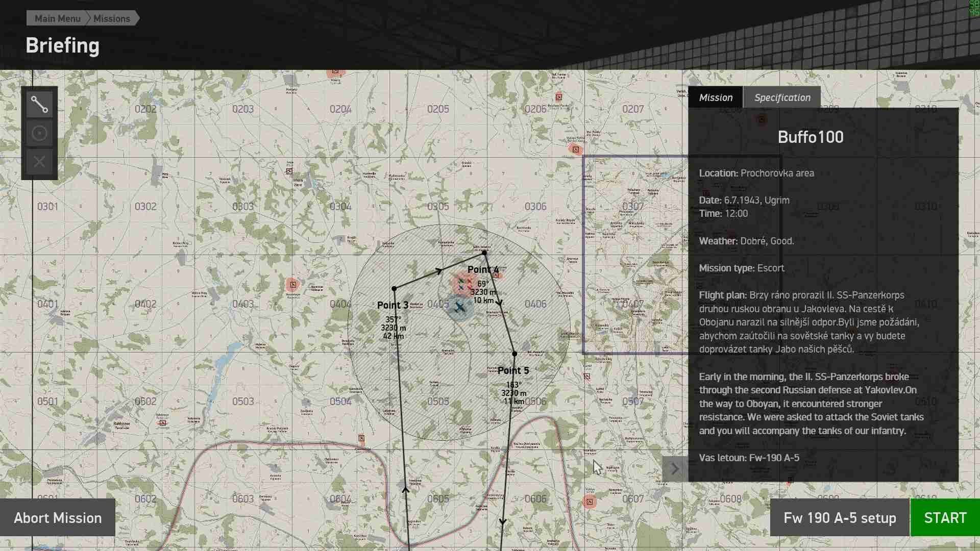Click grid label 0503 on the map
980x551 pixels.
(243, 402)
